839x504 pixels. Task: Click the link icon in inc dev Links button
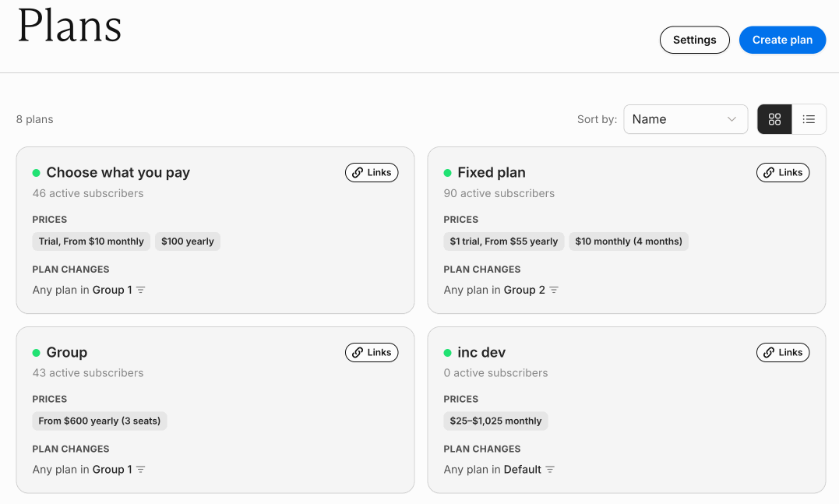769,352
